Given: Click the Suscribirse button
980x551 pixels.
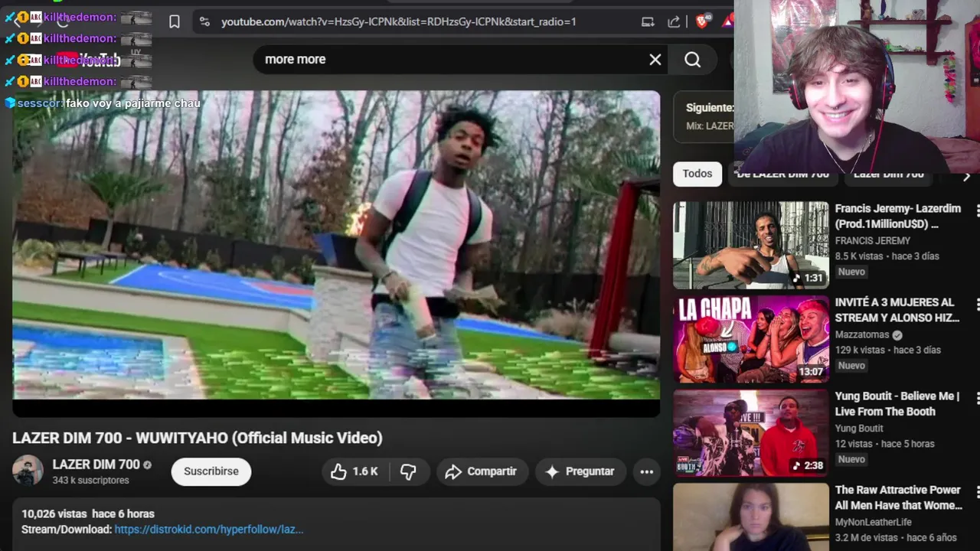Looking at the screenshot, I should point(211,471).
